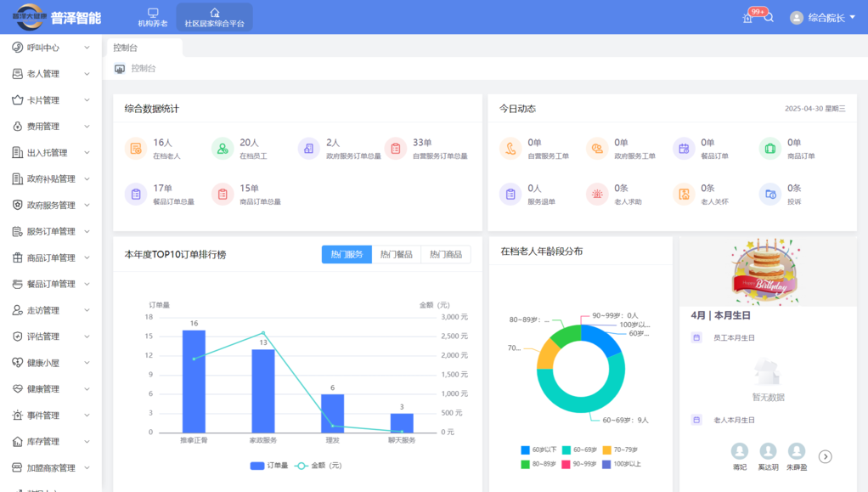
Task: Toggle the 80~89岁 legend entry
Action: tap(538, 464)
